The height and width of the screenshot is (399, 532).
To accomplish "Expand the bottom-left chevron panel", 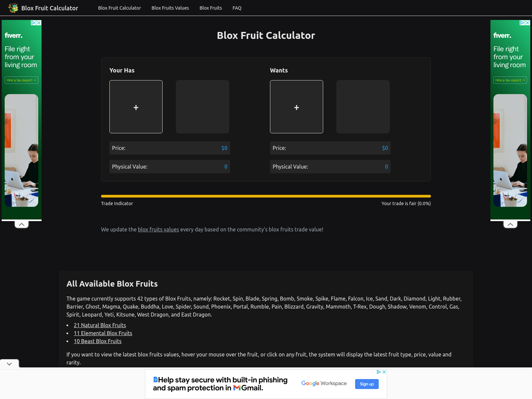I will pos(9,363).
